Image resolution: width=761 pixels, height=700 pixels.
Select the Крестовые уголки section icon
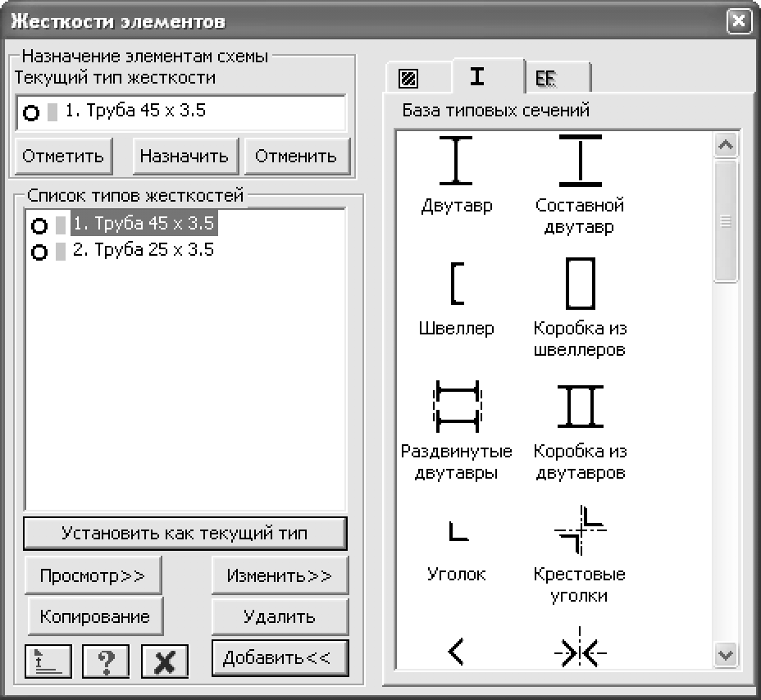point(580,530)
